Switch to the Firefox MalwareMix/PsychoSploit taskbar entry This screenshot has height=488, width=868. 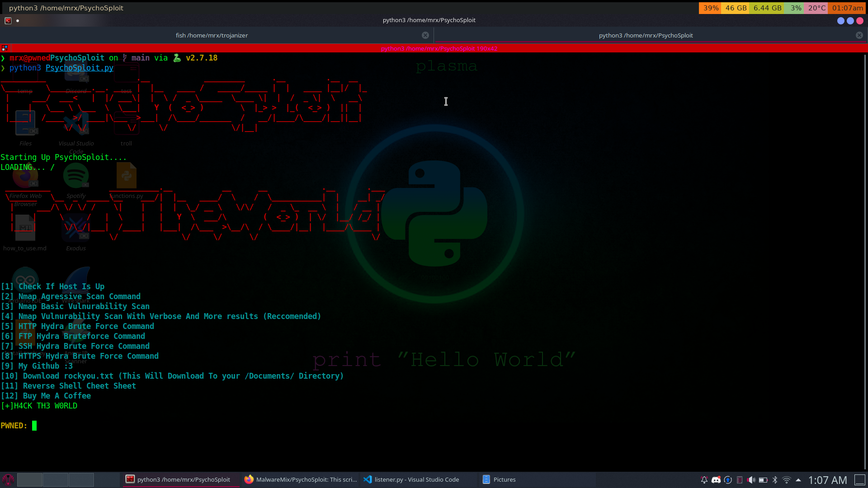[300, 479]
